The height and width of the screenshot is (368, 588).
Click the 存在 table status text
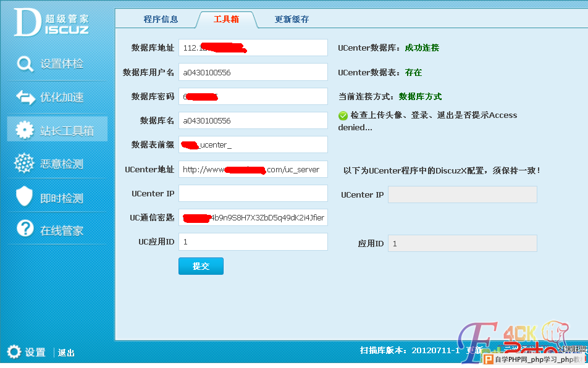coord(413,72)
